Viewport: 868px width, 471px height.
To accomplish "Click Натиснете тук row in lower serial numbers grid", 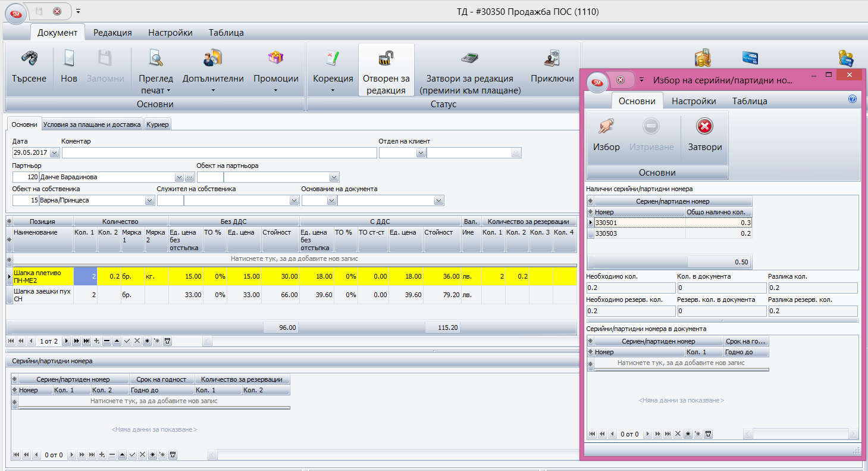I will 154,401.
